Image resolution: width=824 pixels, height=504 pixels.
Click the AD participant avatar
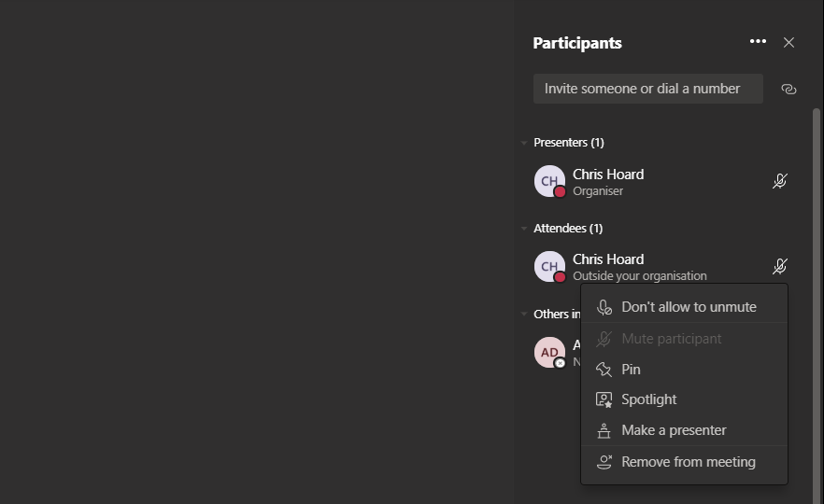click(549, 352)
